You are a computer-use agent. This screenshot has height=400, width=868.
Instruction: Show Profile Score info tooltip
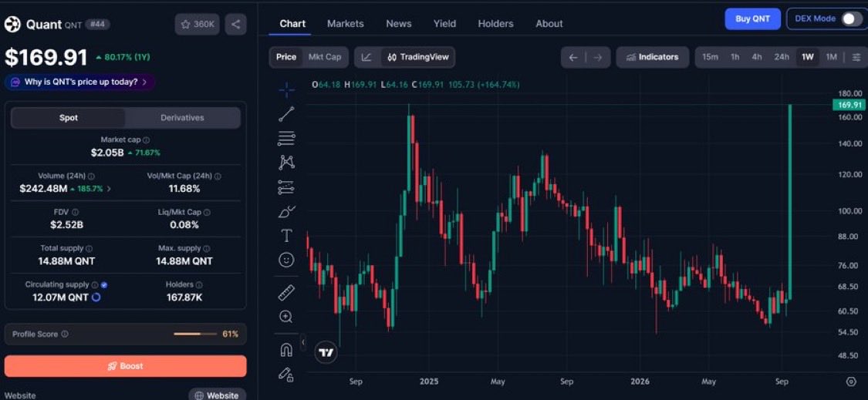point(65,334)
